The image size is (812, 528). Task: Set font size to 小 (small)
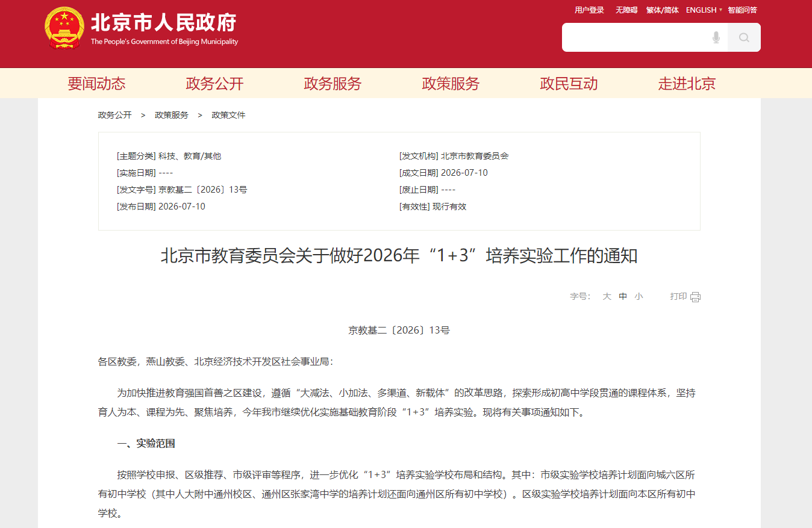(639, 296)
